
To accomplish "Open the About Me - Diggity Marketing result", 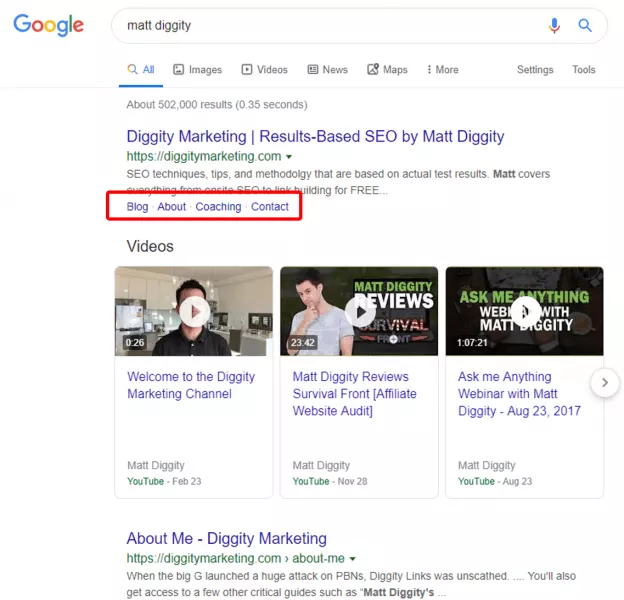I will [x=226, y=539].
